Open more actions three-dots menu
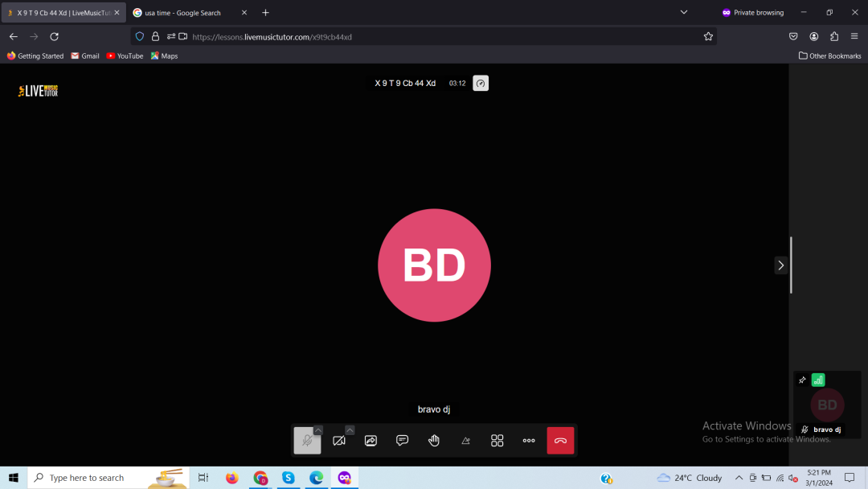This screenshot has height=489, width=868. 529,441
